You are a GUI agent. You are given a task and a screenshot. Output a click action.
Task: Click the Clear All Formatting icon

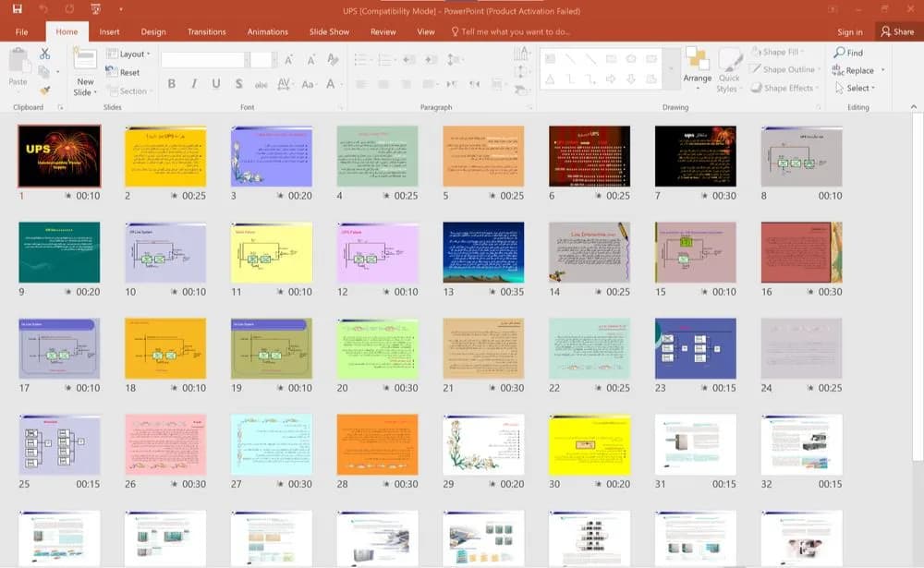point(333,59)
